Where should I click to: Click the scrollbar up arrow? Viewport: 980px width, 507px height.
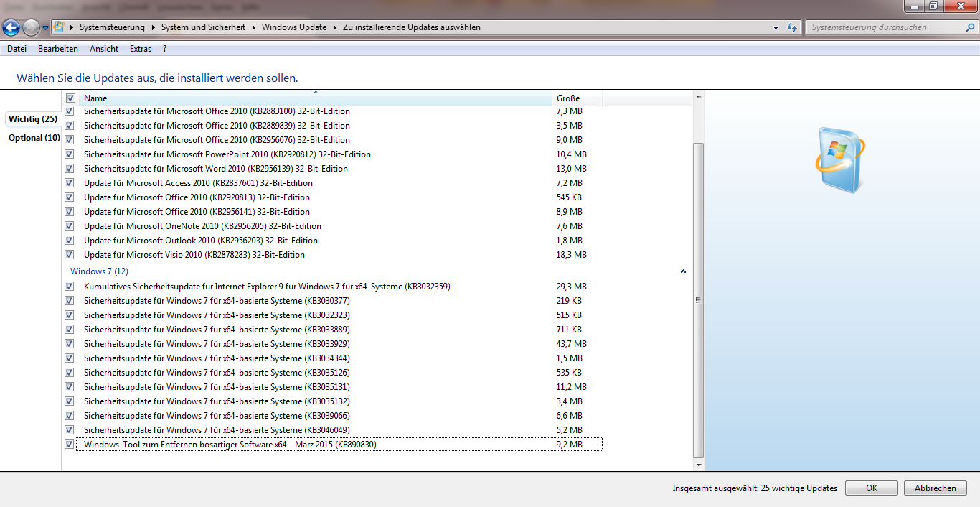click(x=699, y=96)
